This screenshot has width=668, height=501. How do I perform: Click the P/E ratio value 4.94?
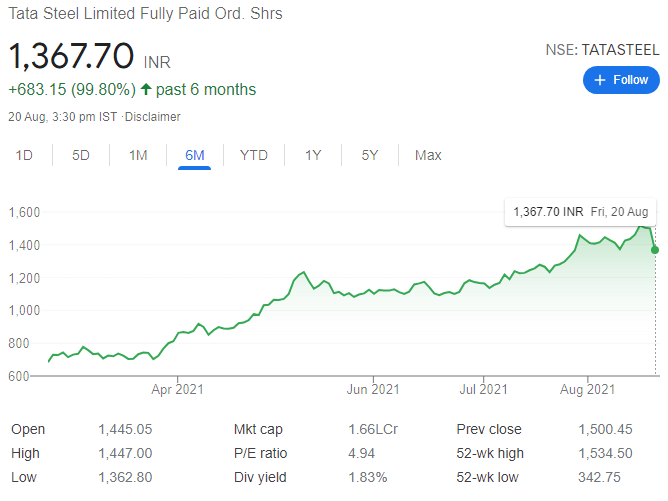(x=361, y=453)
